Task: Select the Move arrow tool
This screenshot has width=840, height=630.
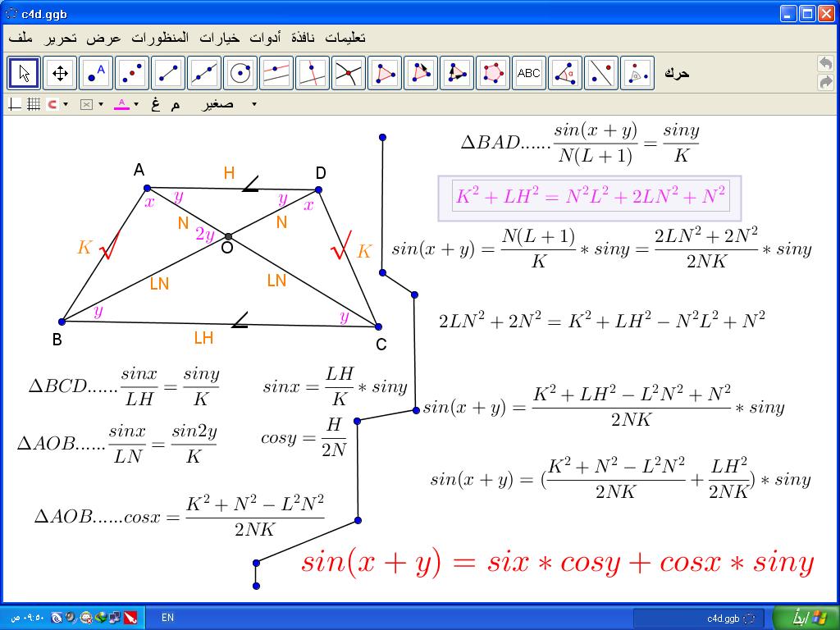Action: click(x=24, y=73)
